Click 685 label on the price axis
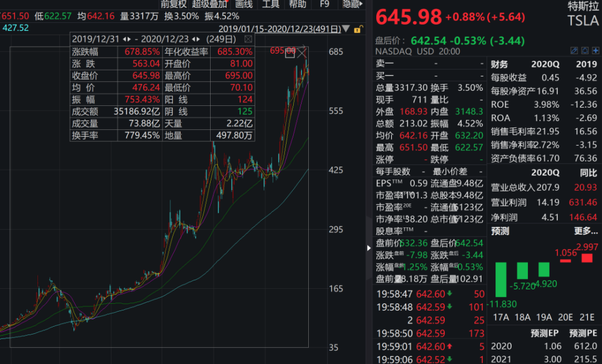Screen dimensions: 602x364 (336, 52)
